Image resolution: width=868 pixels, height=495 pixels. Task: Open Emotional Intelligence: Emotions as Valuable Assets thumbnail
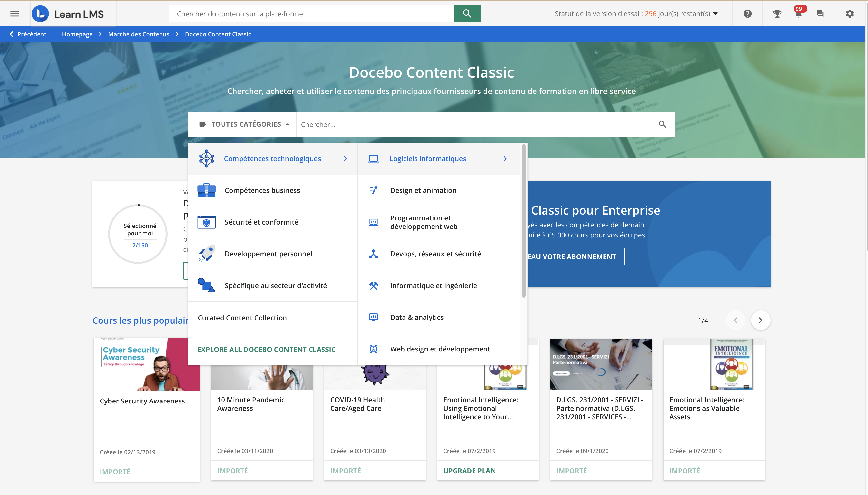pyautogui.click(x=714, y=364)
